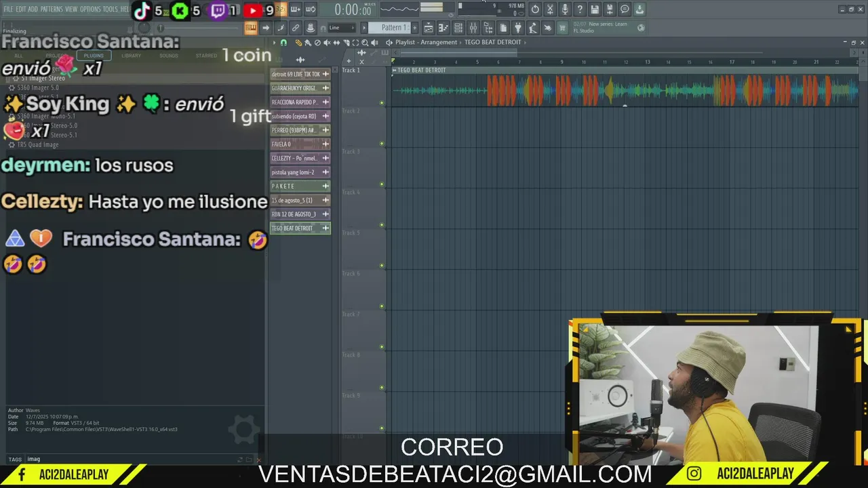Switch browser to STARRED tab

coord(206,56)
